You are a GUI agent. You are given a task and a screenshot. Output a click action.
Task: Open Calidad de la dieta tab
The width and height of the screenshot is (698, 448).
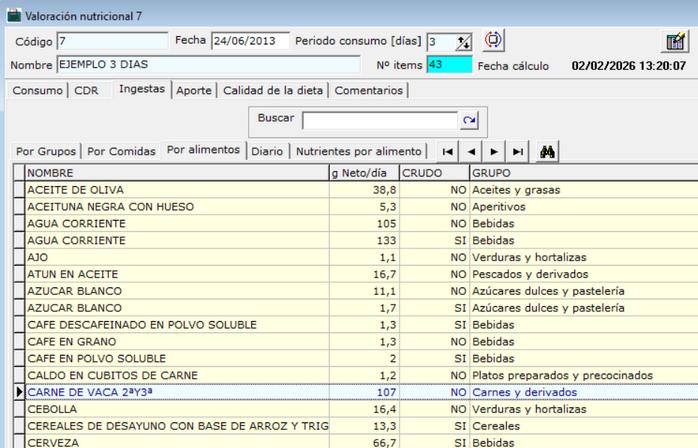[x=273, y=90]
